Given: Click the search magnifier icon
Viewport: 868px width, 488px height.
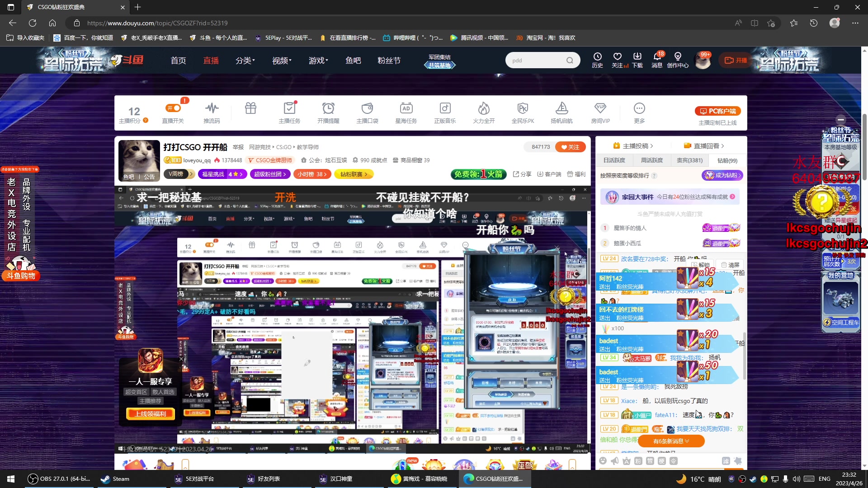Looking at the screenshot, I should click(570, 60).
